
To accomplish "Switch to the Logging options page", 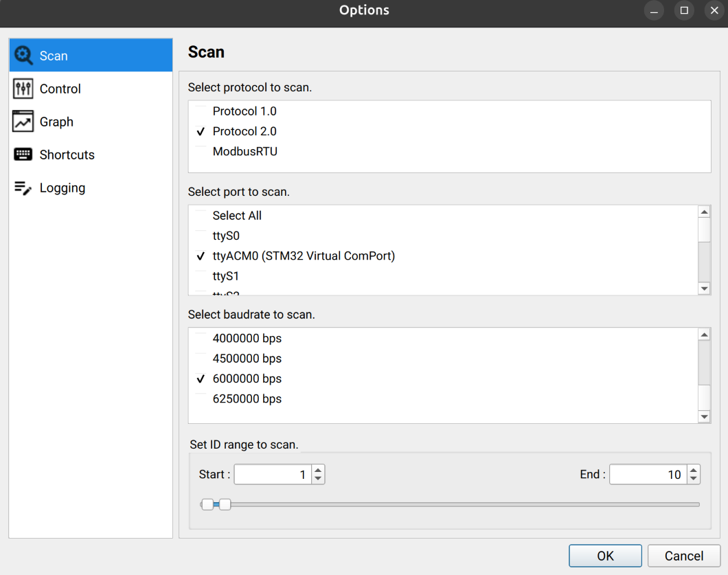I will click(x=62, y=188).
